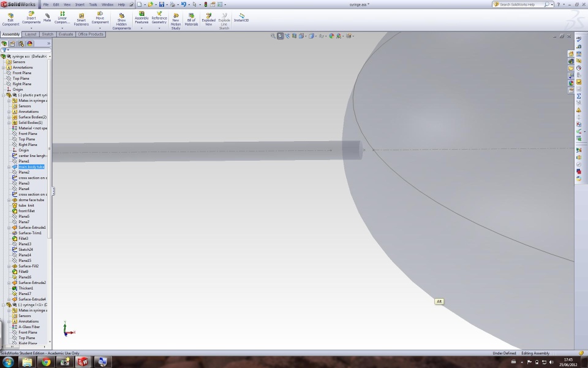Select the Mate tool
Screen dimensions: 588x368
pyautogui.click(x=47, y=18)
